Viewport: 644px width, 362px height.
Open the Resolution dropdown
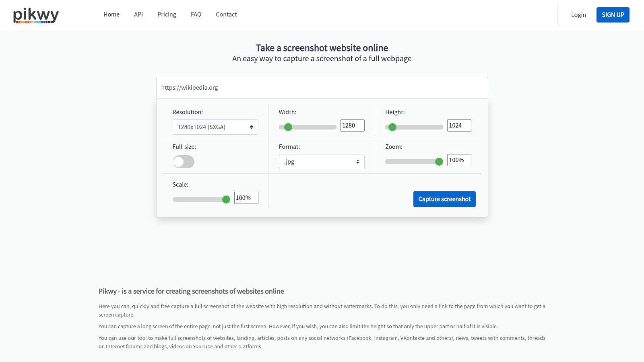(215, 127)
